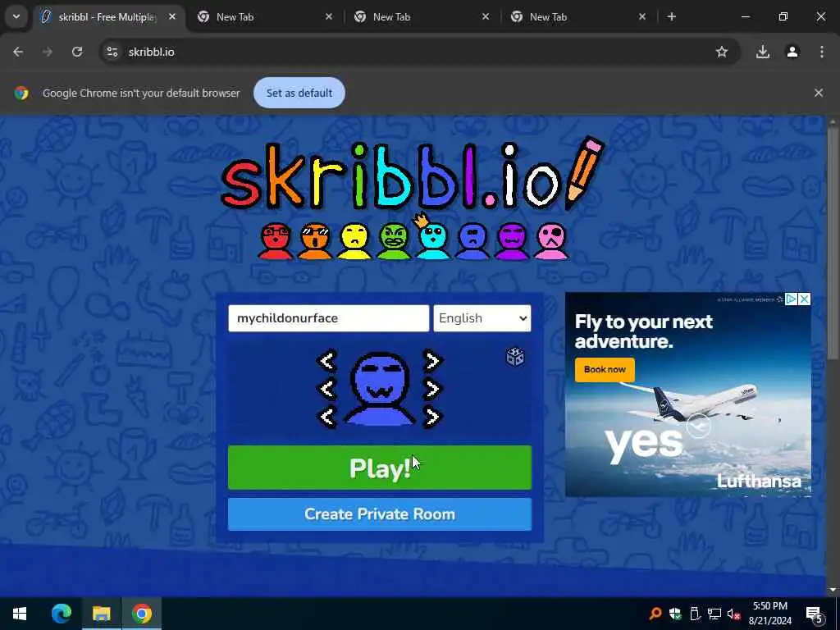Close the skribbl tab
840x630 pixels.
[172, 16]
